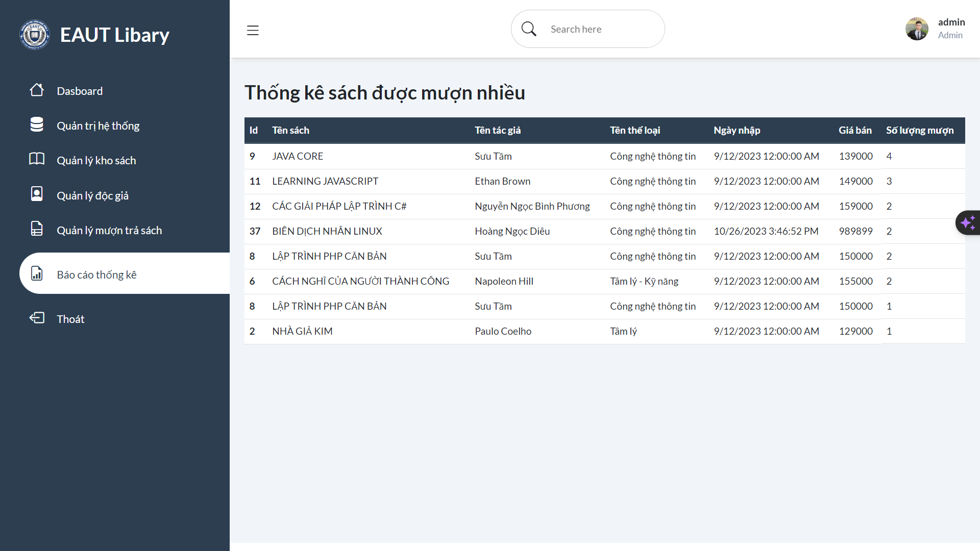Click the bar-chart icon for Báo cáo thống kê
The height and width of the screenshot is (551, 980).
coord(36,274)
